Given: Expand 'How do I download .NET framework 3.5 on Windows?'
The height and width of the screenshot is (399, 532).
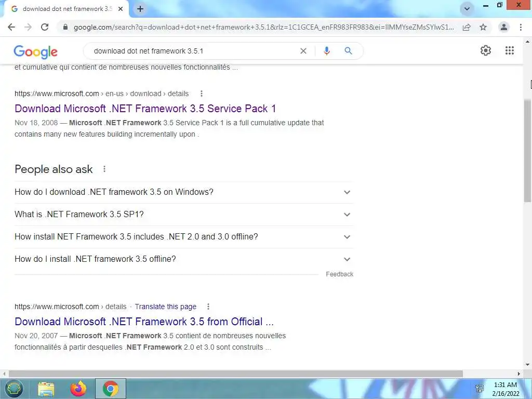Looking at the screenshot, I should click(x=184, y=192).
